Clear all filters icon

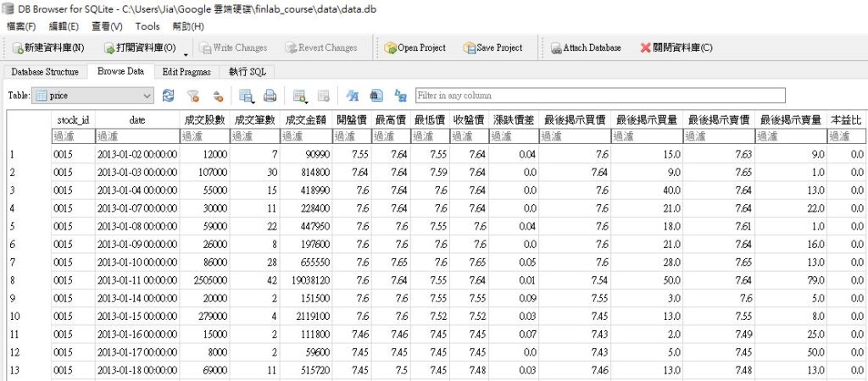pyautogui.click(x=193, y=96)
